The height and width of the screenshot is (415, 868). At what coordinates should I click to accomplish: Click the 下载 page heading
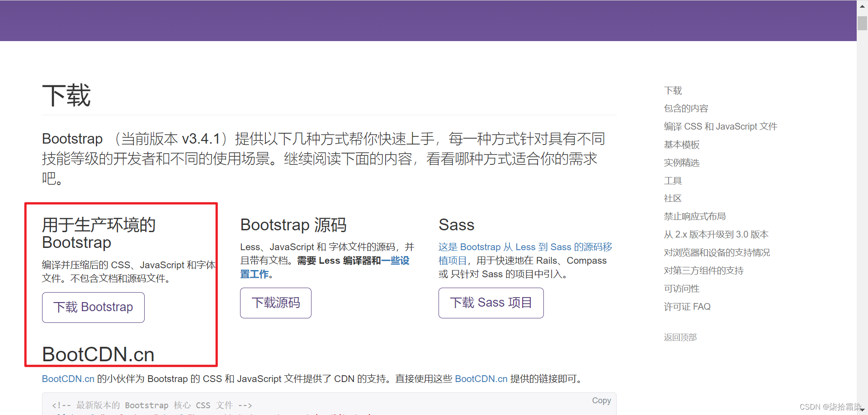tap(66, 96)
